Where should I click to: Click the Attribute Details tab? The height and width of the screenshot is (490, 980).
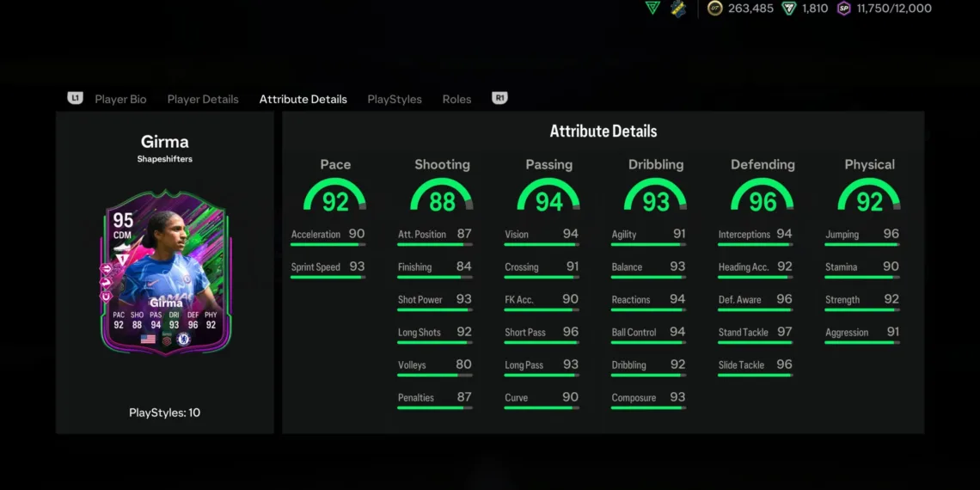[x=303, y=99]
